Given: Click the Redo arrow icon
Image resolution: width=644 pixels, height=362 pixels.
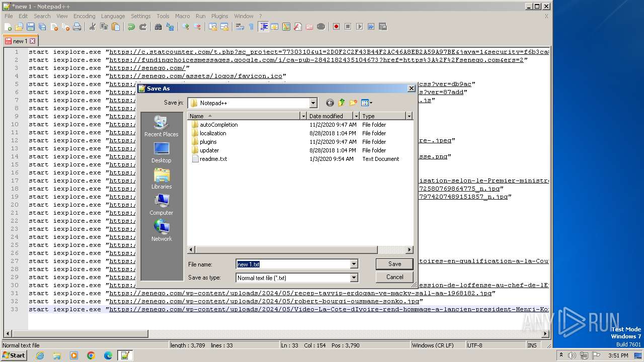Looking at the screenshot, I should tap(142, 27).
